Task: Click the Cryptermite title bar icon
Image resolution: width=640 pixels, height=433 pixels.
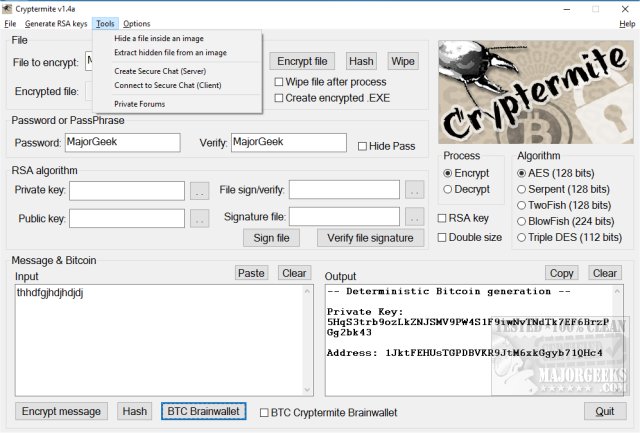Action: pos(7,9)
